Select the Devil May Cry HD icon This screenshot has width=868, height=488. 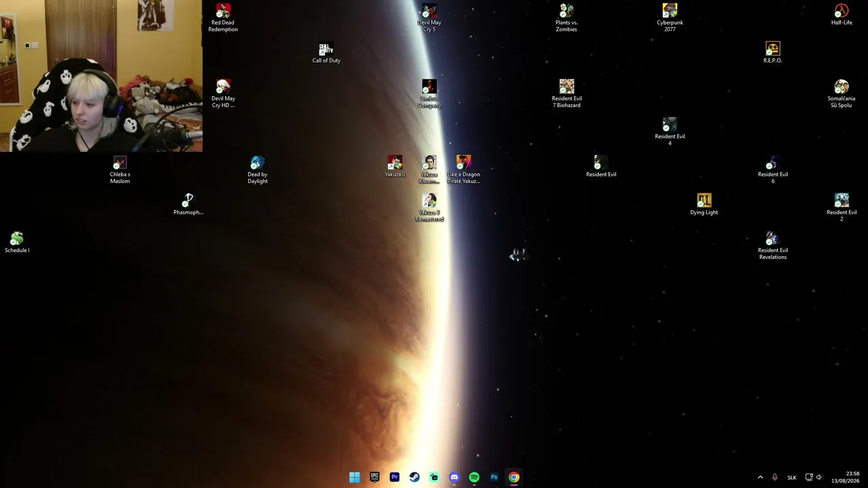223,94
